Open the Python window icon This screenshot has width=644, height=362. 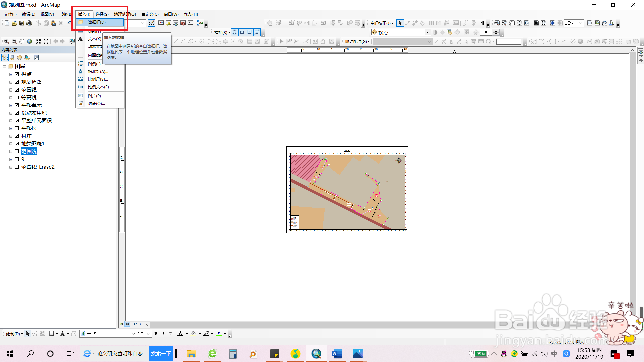coord(191,23)
